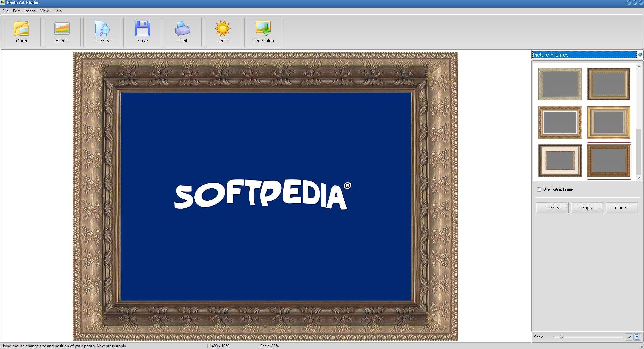Click the 'Using mouse change size' status hint
Screen dimensions: 644x349
(x=64, y=346)
